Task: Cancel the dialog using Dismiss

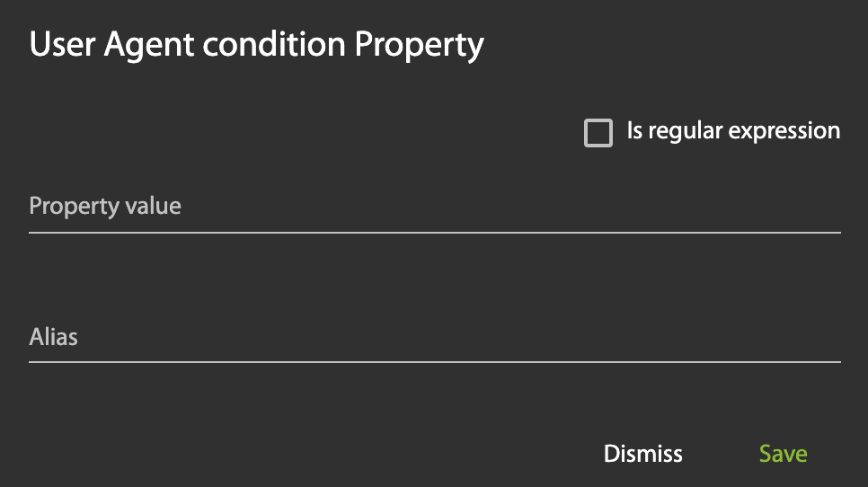Action: (643, 454)
